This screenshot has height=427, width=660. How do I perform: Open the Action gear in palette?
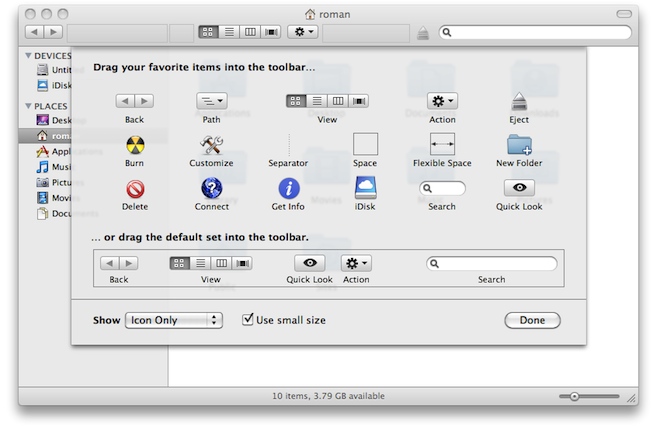point(442,101)
